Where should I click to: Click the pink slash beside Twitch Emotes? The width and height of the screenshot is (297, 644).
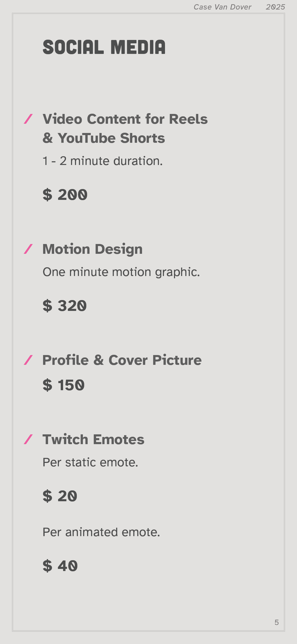[28, 439]
